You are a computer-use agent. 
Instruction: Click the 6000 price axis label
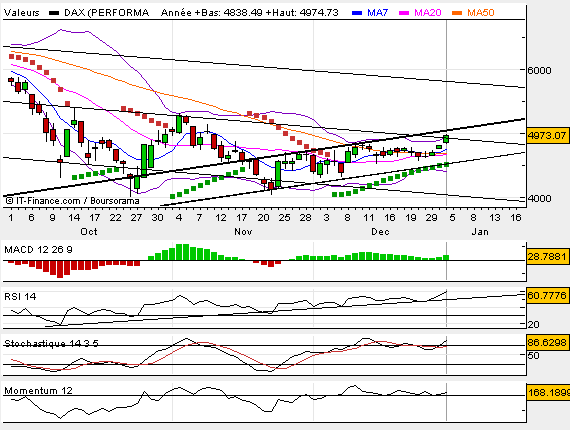pyautogui.click(x=539, y=70)
